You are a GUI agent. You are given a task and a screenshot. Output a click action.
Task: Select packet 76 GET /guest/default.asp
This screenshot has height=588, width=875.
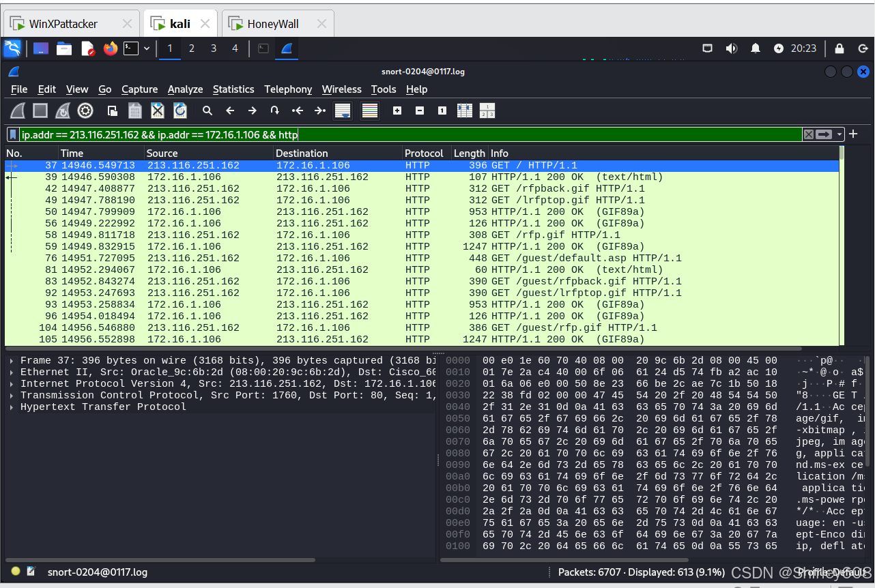click(x=422, y=258)
